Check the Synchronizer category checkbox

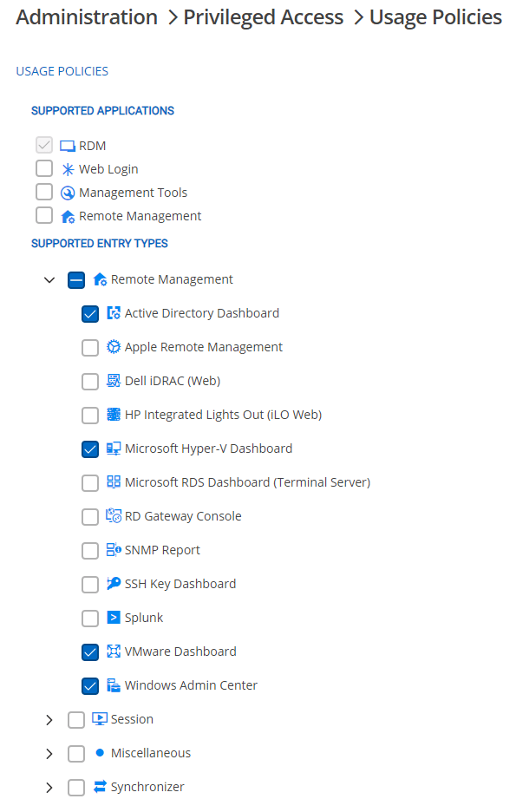coord(76,788)
